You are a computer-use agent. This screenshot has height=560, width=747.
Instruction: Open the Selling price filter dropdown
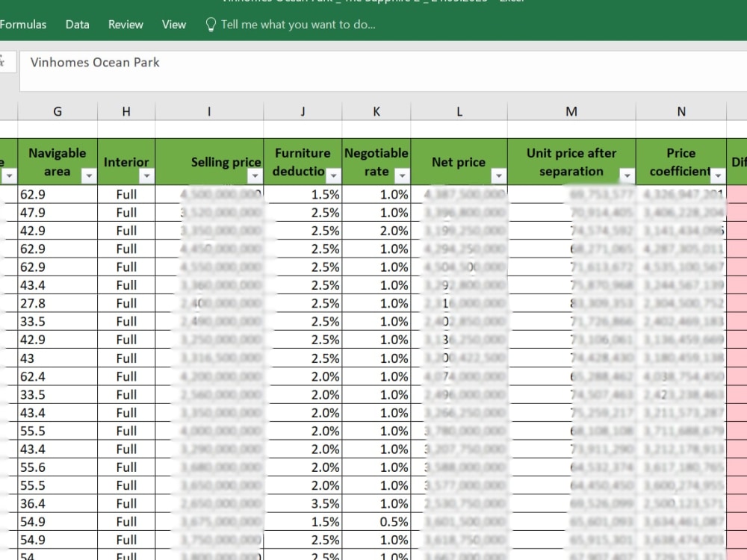(x=255, y=175)
